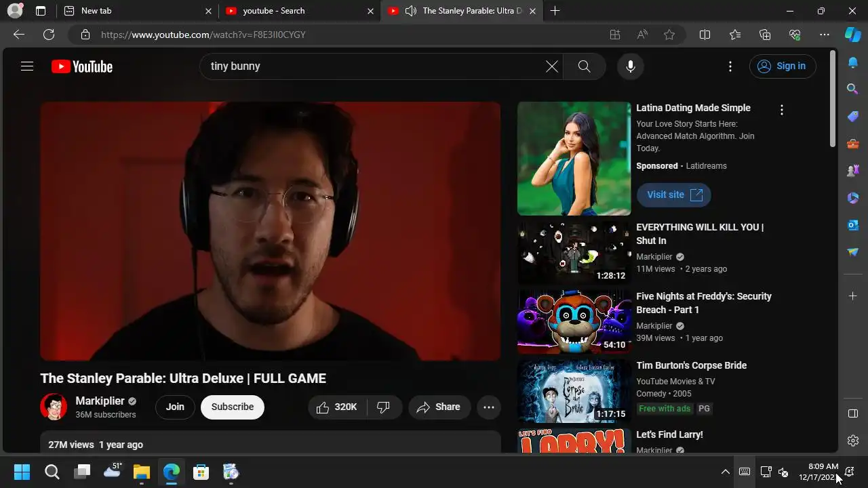
Task: Open EVERYTHING WILL KILL YOU video thumbnail
Action: click(x=574, y=253)
